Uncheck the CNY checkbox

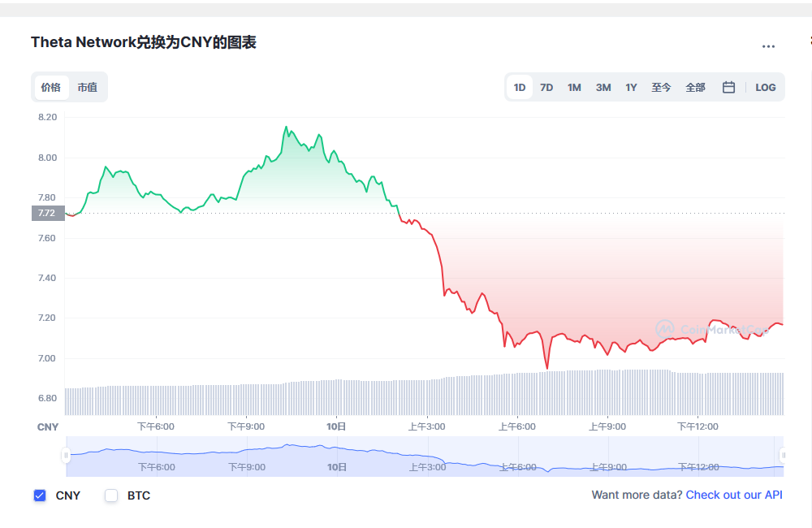(40, 496)
